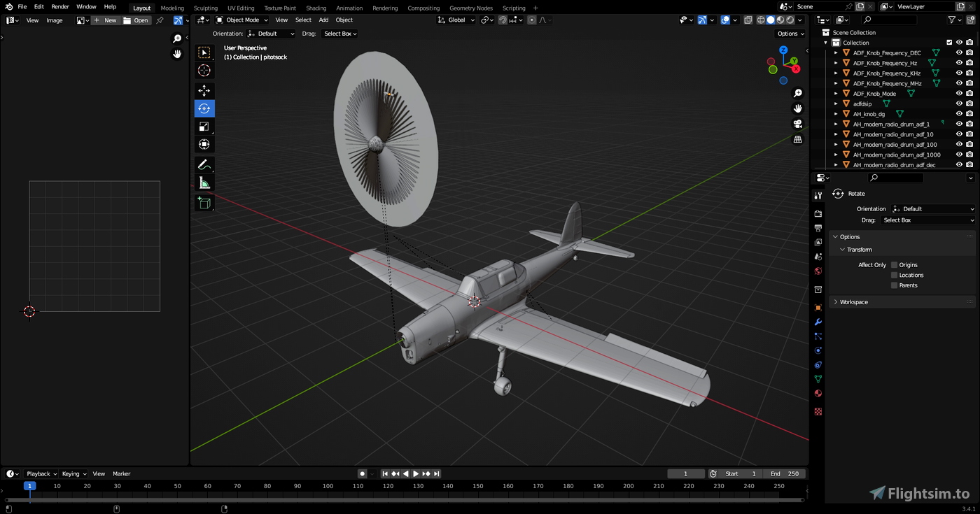Hide ADF_Knob_Mode in viewport
Image resolution: width=980 pixels, height=514 pixels.
click(959, 94)
